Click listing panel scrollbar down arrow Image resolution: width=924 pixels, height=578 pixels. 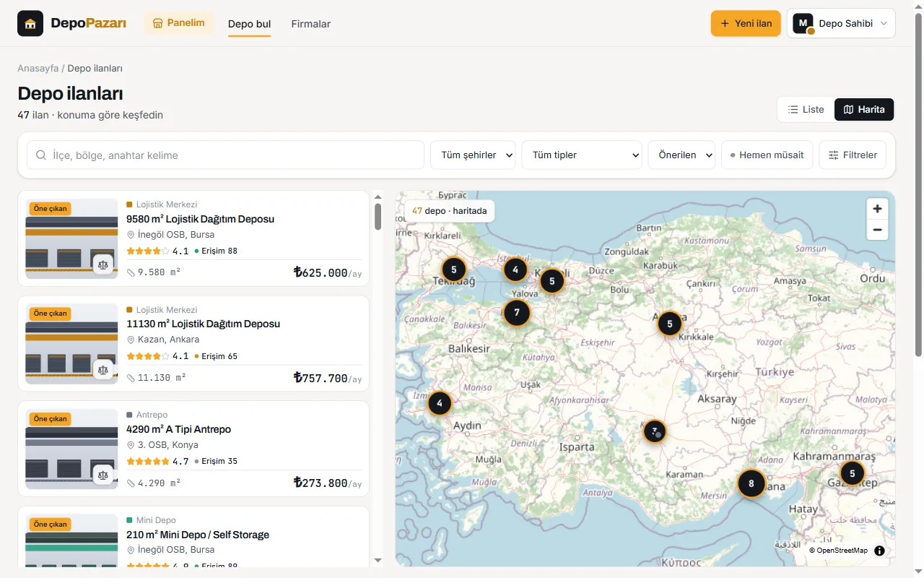pos(378,560)
